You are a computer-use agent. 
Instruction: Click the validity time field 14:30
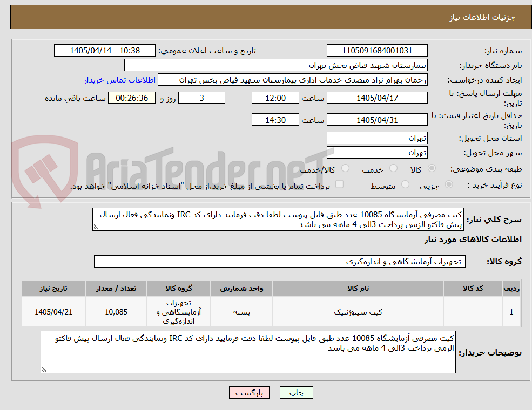(275, 120)
